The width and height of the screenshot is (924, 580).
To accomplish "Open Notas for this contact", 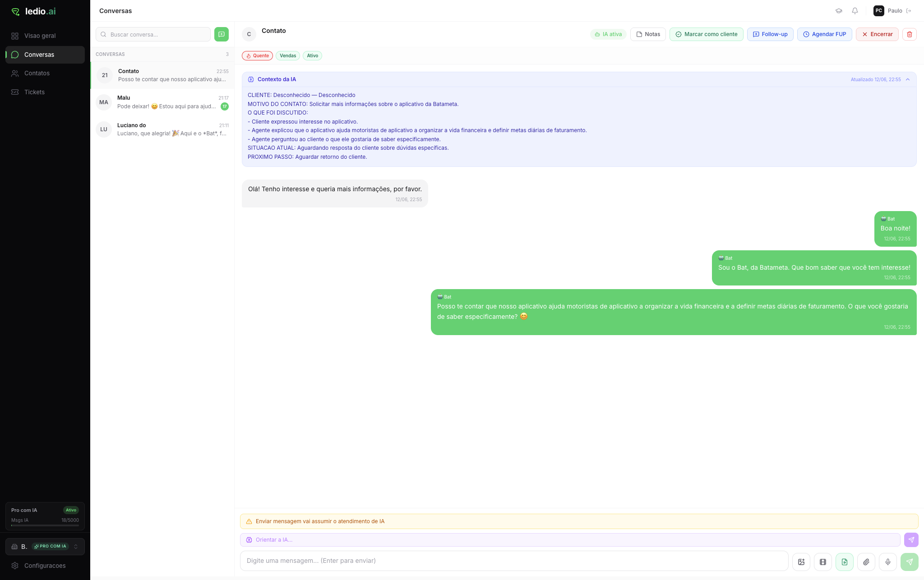I will click(648, 34).
